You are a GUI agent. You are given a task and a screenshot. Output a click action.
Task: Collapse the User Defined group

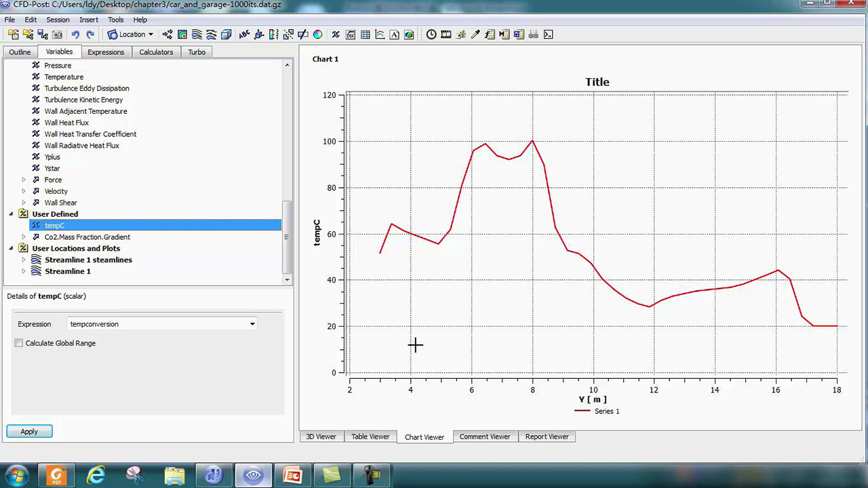(11, 214)
